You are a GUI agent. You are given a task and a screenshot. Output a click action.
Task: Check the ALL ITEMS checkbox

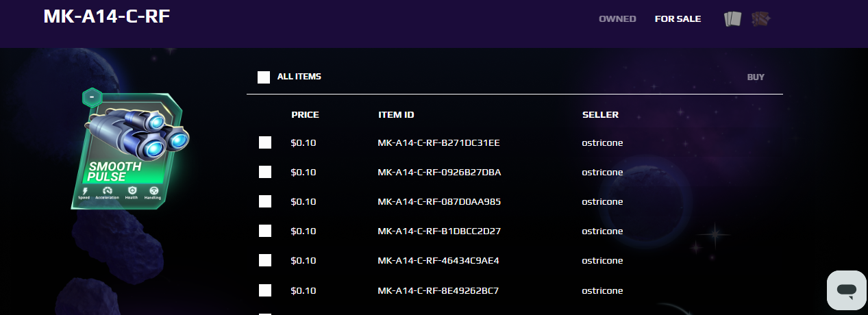[x=264, y=77]
